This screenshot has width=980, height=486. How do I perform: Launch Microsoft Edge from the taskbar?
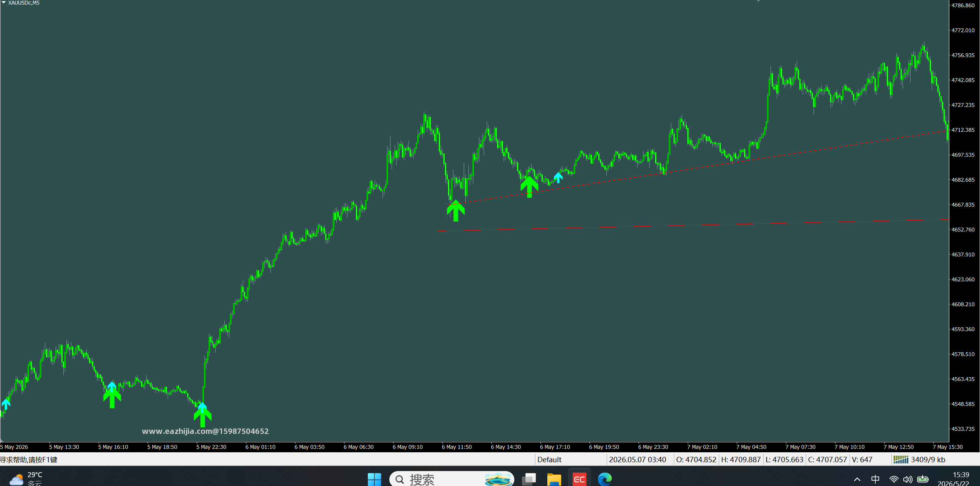[x=605, y=479]
